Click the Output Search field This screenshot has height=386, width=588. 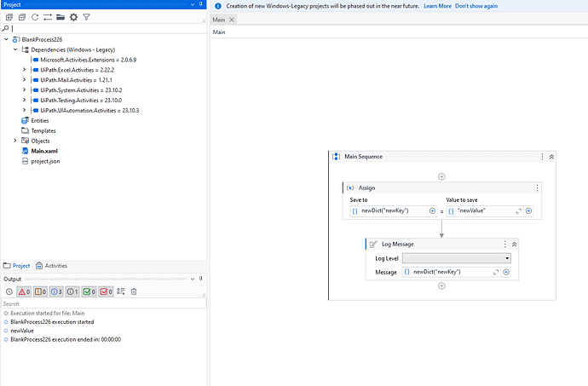point(103,304)
